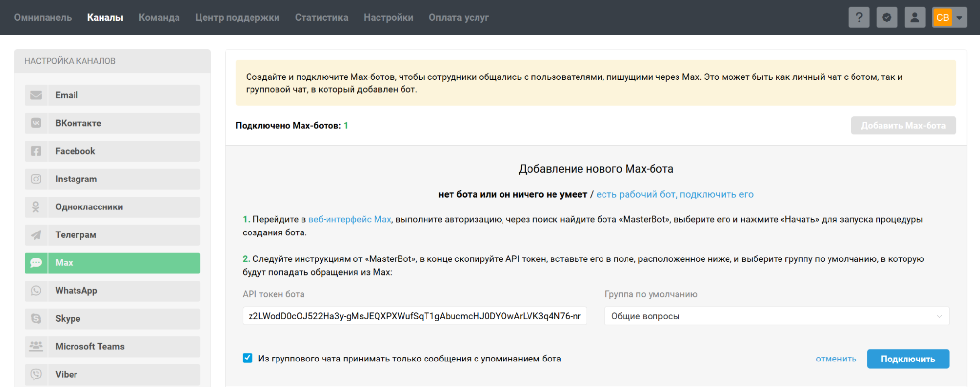Open the Microsoft Teams icon
This screenshot has height=387, width=980.
click(x=36, y=346)
